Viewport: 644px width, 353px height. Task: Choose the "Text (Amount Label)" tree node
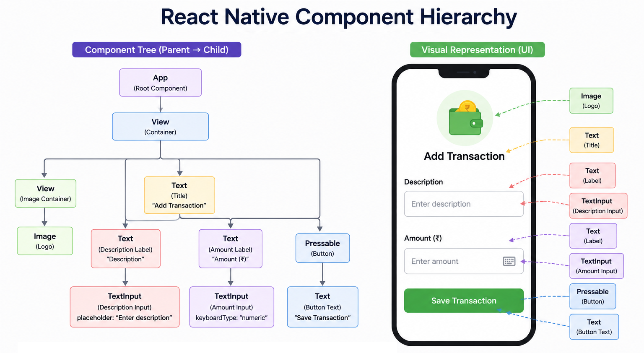tap(231, 249)
